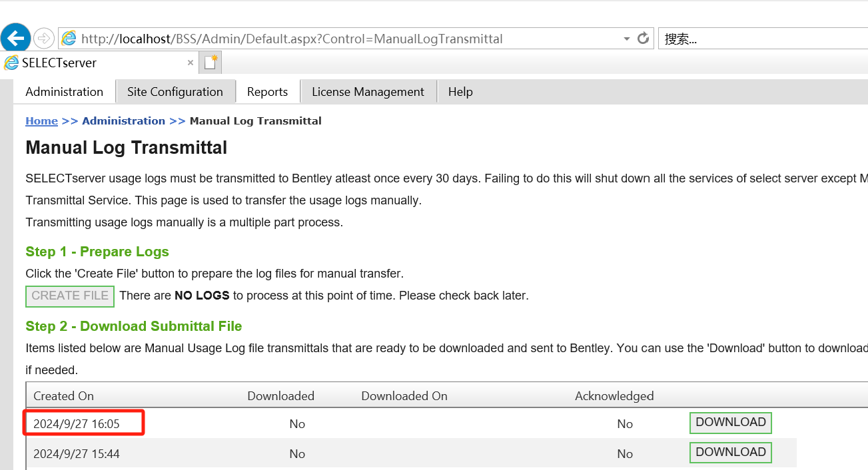Click the refresh page icon
868x470 pixels.
tap(643, 38)
